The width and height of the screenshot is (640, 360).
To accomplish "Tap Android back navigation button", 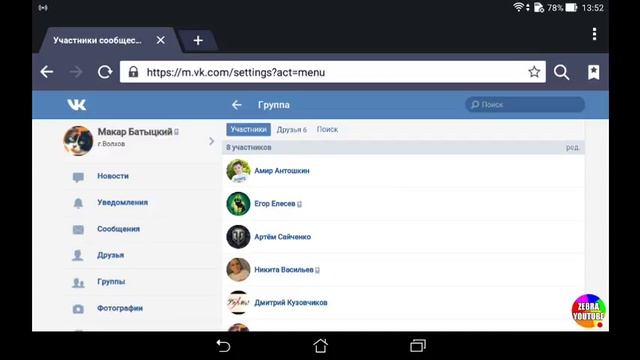I will pos(223,346).
